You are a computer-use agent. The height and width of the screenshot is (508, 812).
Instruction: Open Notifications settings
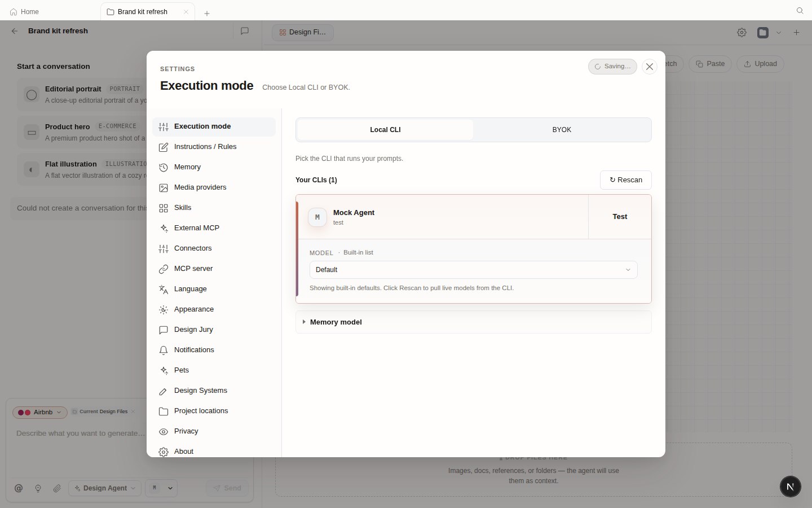pos(214,350)
